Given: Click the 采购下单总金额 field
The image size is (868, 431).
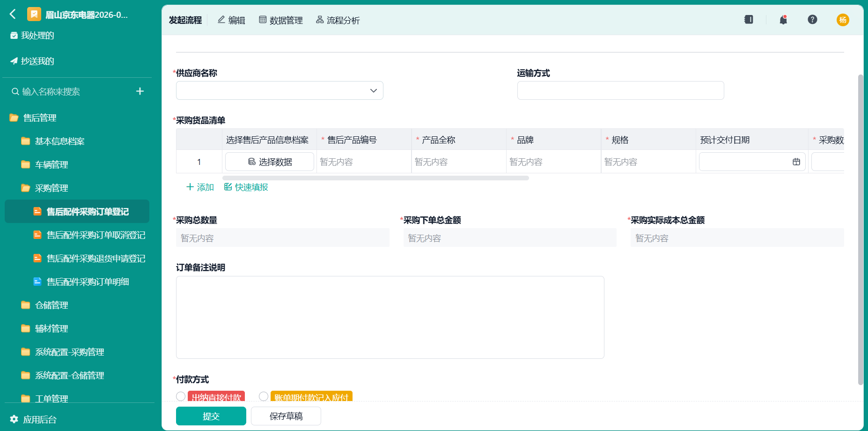Looking at the screenshot, I should pyautogui.click(x=510, y=238).
